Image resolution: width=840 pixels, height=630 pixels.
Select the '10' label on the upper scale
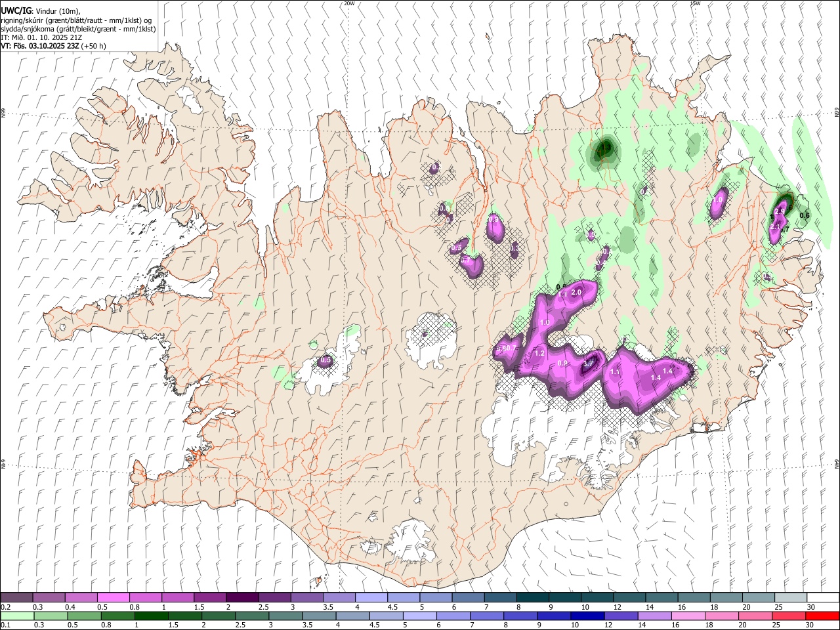(x=585, y=607)
